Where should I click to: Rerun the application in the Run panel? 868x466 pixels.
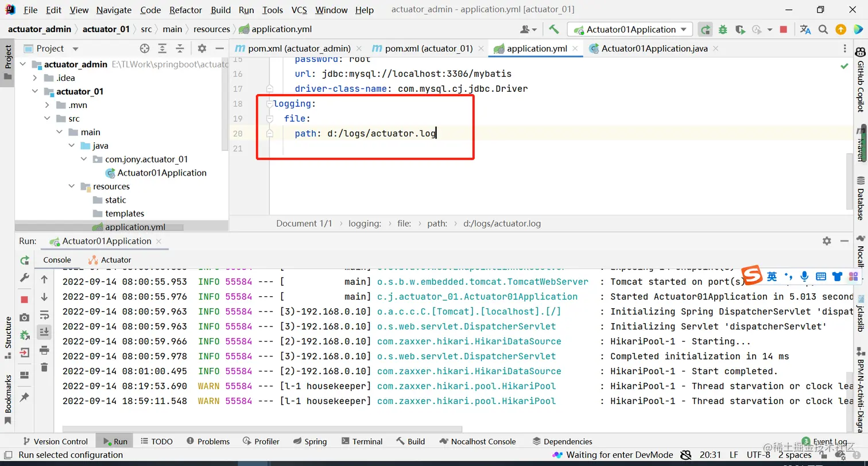tap(25, 261)
